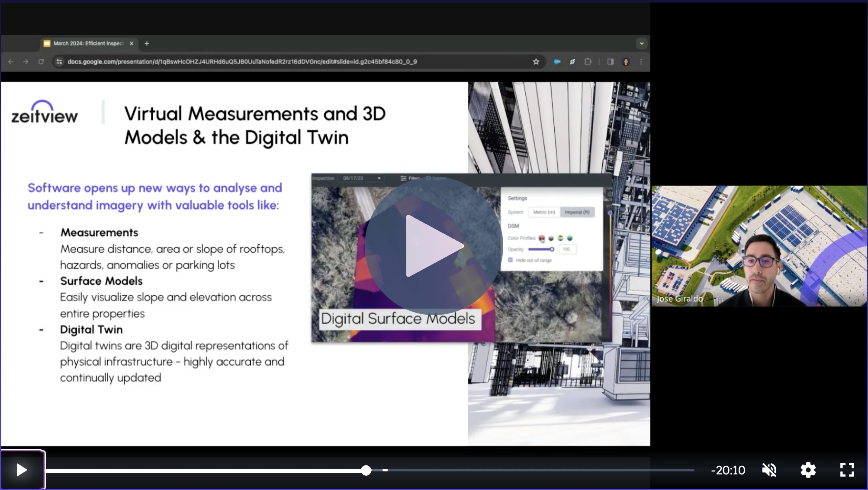The width and height of the screenshot is (868, 490).
Task: Uncheck the 'Hide out of range' checkbox
Action: tap(510, 260)
